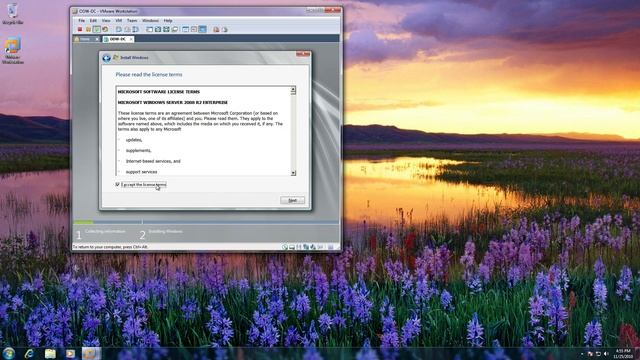
Task: Click the Revert to Snapshot toolbar icon
Action: [x=127, y=29]
